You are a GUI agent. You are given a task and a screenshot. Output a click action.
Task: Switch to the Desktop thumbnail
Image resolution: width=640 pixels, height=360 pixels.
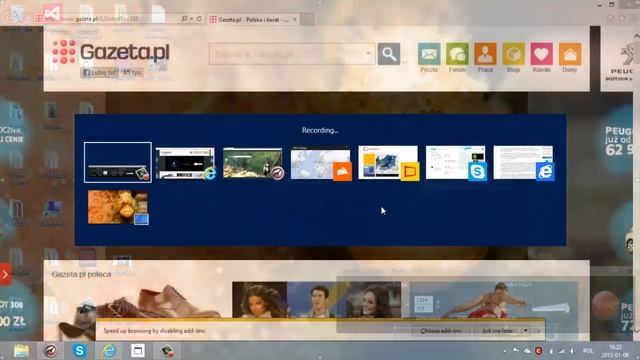(x=118, y=207)
